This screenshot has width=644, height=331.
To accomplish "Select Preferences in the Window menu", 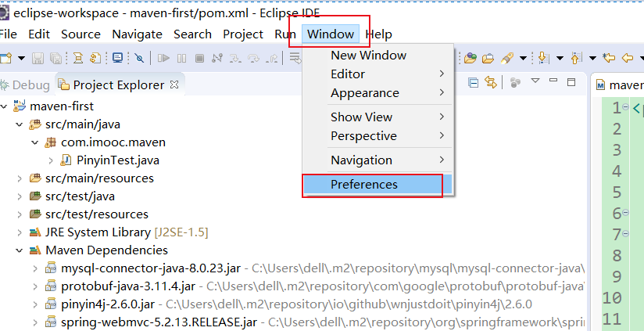I will coord(377,185).
